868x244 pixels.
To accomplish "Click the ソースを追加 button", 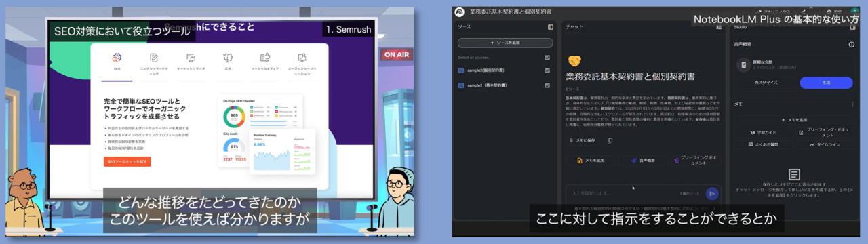I will (505, 43).
